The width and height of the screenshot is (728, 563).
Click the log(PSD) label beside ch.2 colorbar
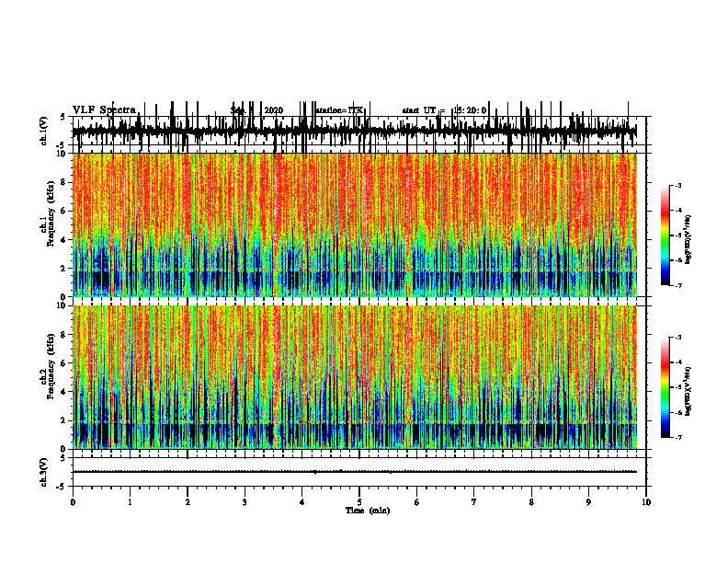tap(688, 392)
